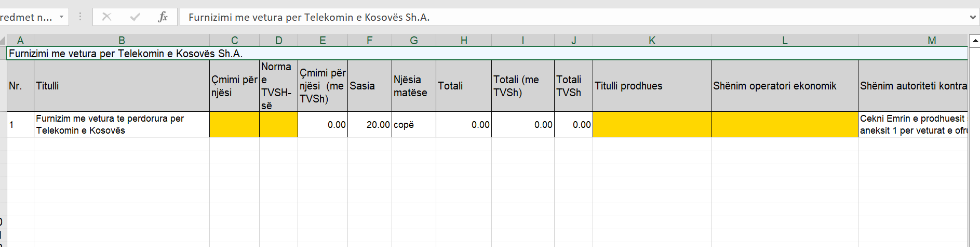Click the Enter checkmark icon in formula bar
This screenshot has width=980, height=247.
(x=135, y=17)
